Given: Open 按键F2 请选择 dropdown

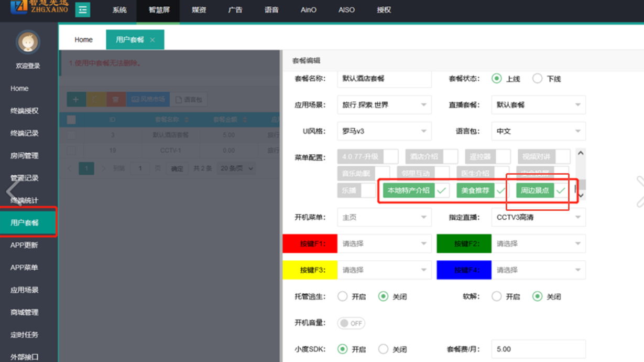Looking at the screenshot, I should click(539, 243).
